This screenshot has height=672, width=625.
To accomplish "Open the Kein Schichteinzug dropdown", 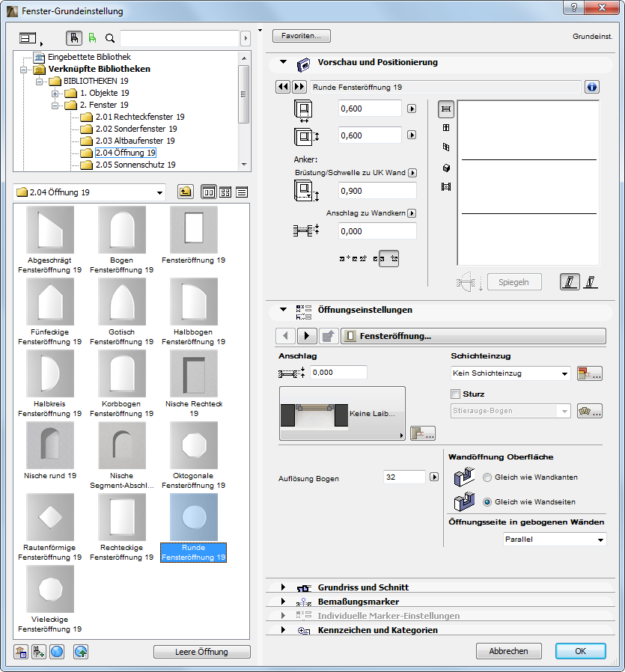I will [510, 373].
